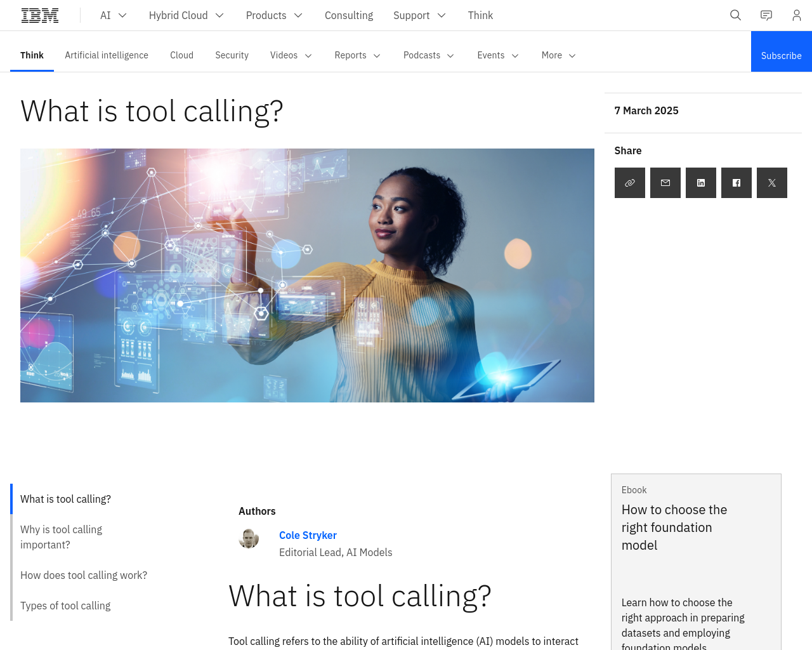
Task: Share article on X
Action: (772, 183)
